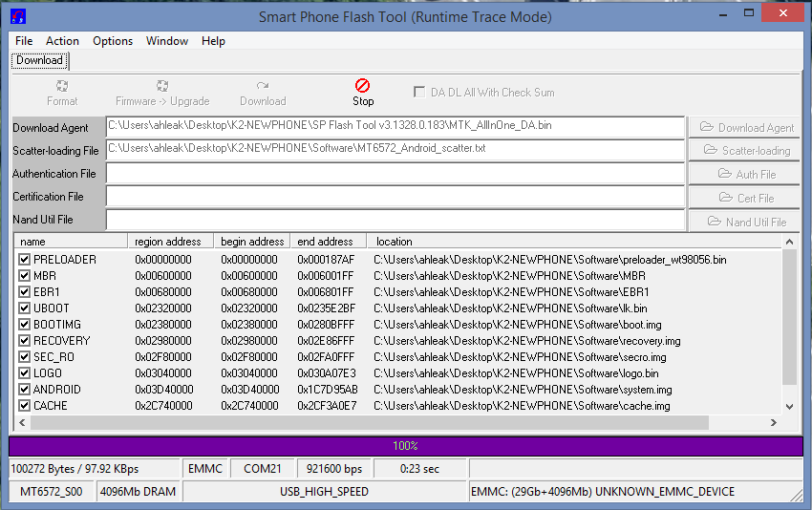Image resolution: width=812 pixels, height=510 pixels.
Task: Uncheck the RECOVERY partition checkbox
Action: tap(24, 341)
